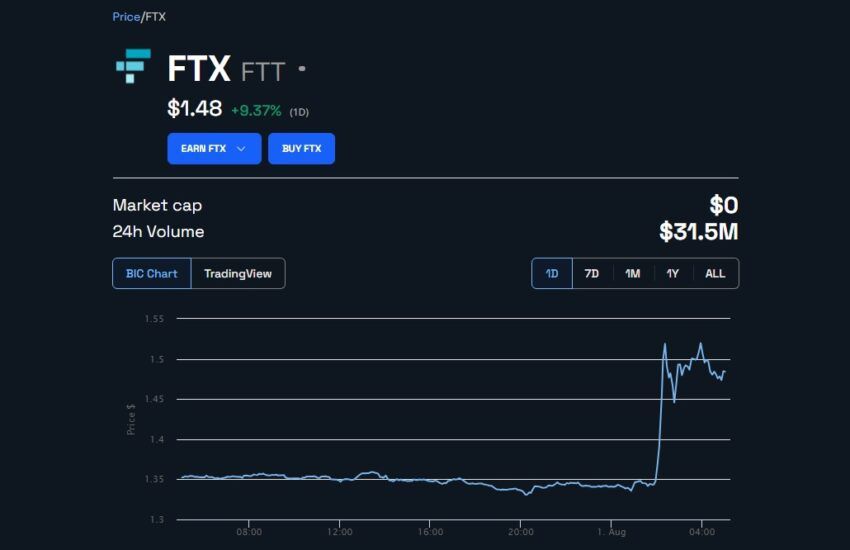The image size is (850, 550).
Task: Select the 1Y time range
Action: point(673,274)
